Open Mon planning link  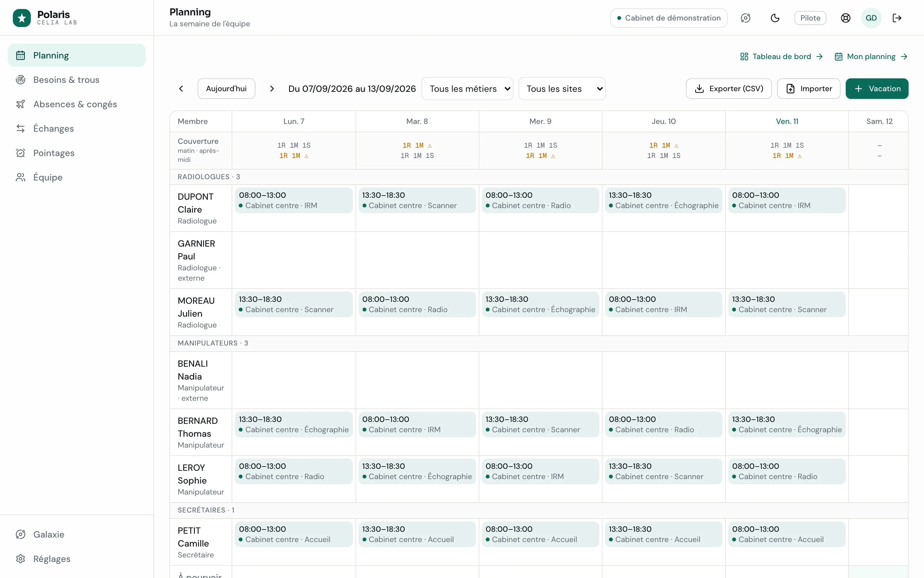pyautogui.click(x=871, y=57)
